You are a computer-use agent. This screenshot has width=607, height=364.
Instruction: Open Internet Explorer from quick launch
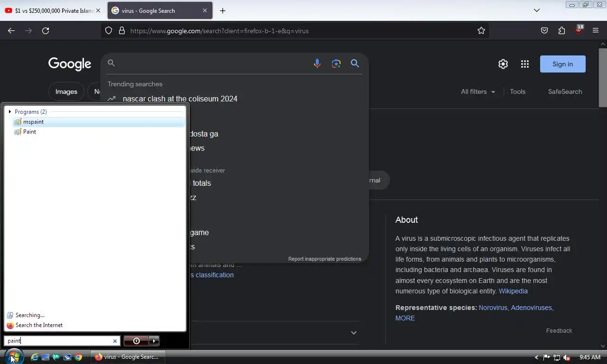(x=34, y=357)
